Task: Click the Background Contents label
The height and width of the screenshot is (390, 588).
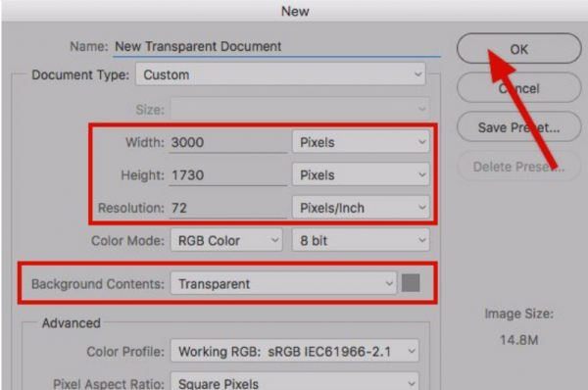Action: pyautogui.click(x=98, y=284)
